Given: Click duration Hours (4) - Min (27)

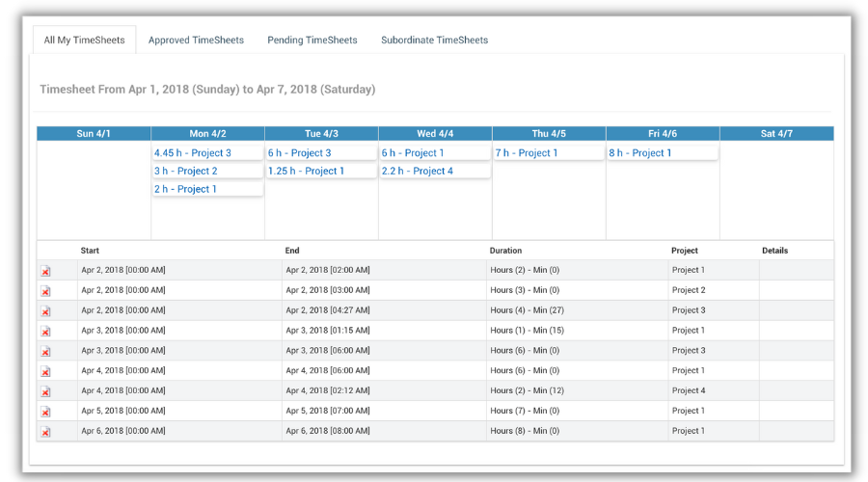Looking at the screenshot, I should (527, 309).
